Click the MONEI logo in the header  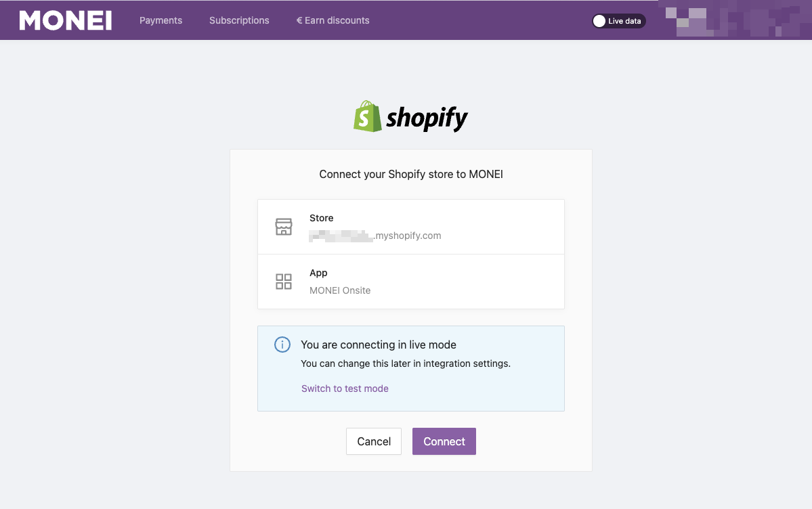(x=66, y=20)
